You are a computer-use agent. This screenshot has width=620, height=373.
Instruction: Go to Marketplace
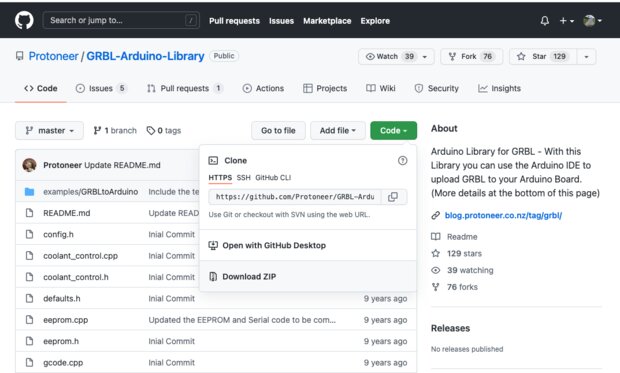coord(327,21)
